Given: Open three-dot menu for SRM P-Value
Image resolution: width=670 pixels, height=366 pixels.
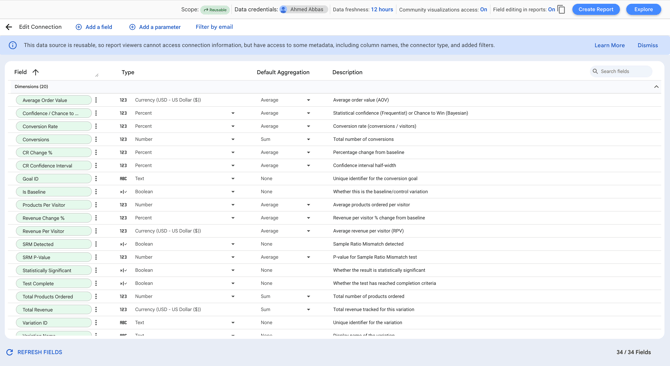Looking at the screenshot, I should [96, 257].
